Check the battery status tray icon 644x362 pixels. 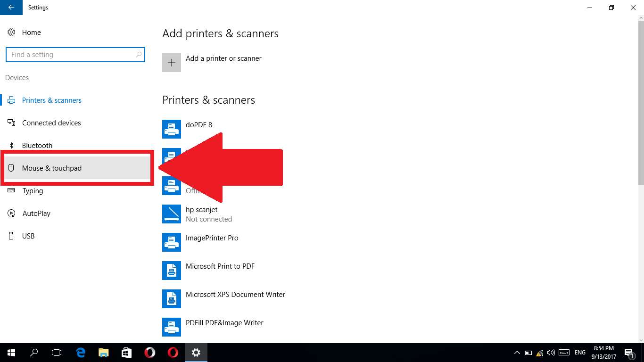pos(528,353)
